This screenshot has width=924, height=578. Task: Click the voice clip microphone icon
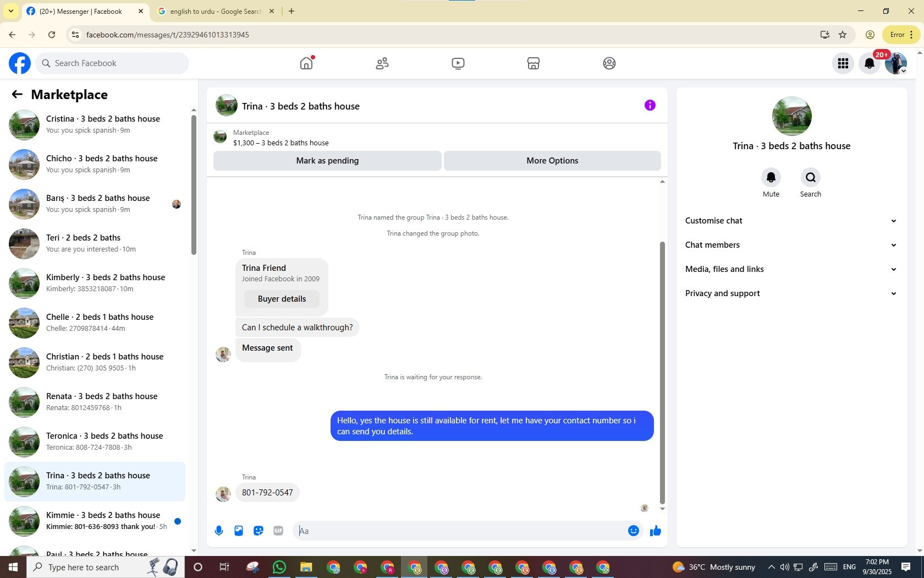point(219,531)
